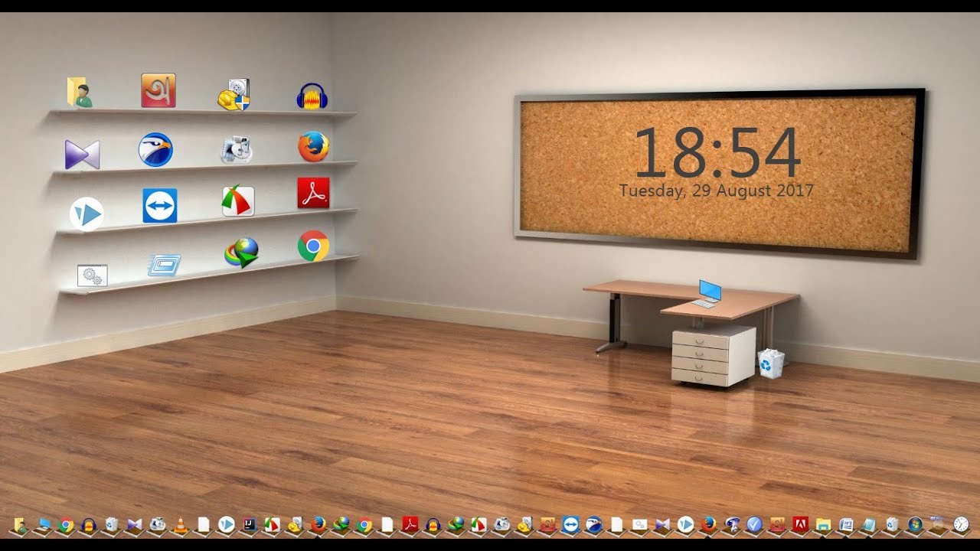The height and width of the screenshot is (551, 980).
Task: Open the gears settings window icon on shelf
Action: [93, 275]
